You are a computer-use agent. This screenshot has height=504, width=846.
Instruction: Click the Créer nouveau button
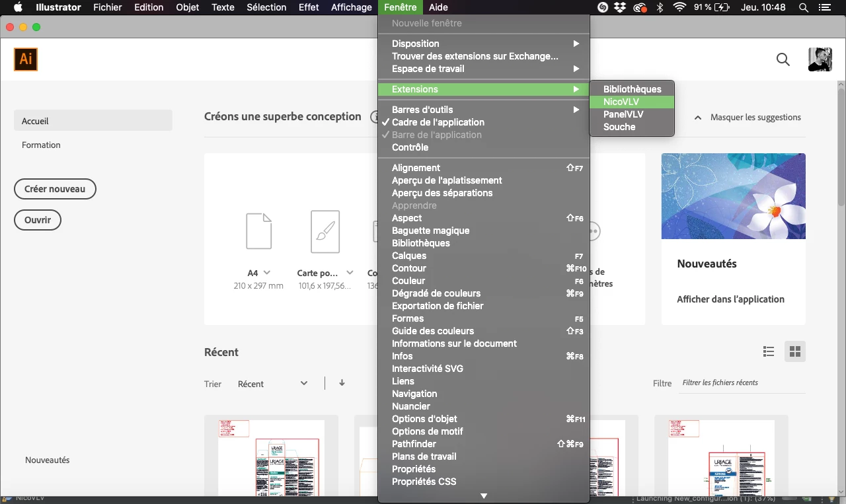[55, 189]
